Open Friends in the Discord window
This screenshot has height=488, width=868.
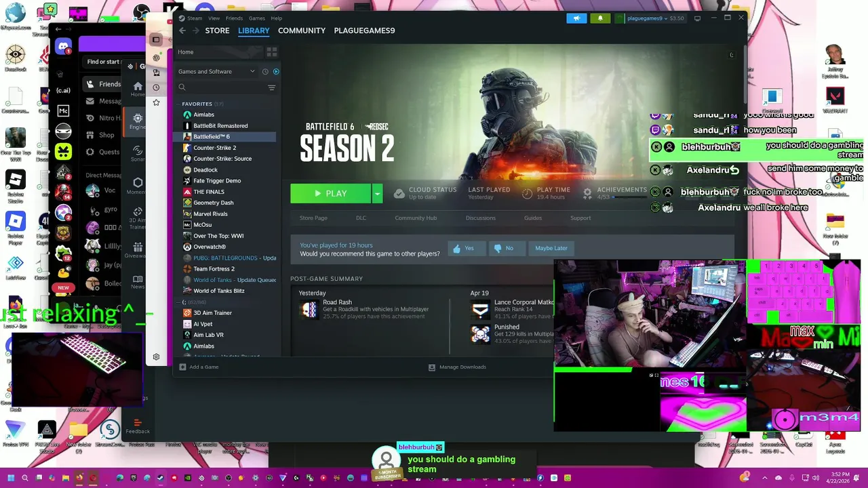(x=103, y=84)
